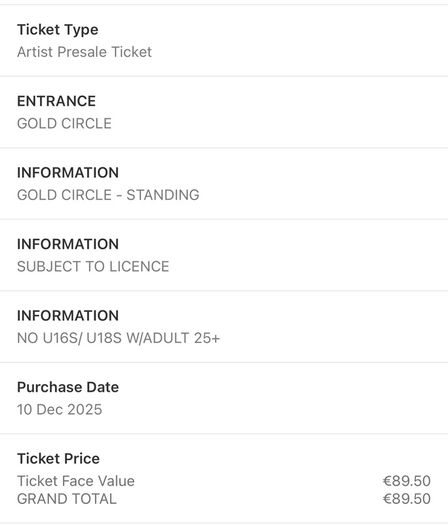Select the INFORMATION label above GOLD CIRCLE - STANDING
Image resolution: width=448 pixels, height=525 pixels.
pos(68,173)
